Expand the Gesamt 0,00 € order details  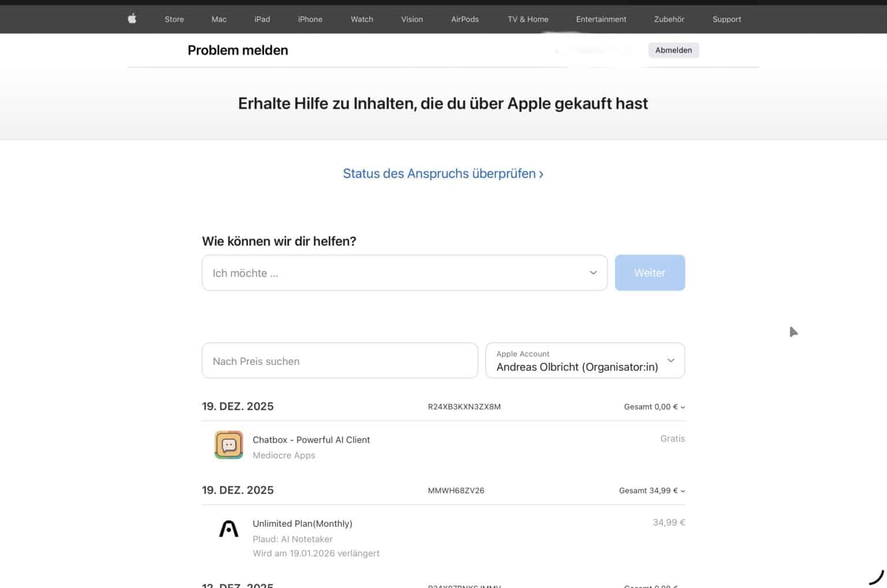pos(654,407)
